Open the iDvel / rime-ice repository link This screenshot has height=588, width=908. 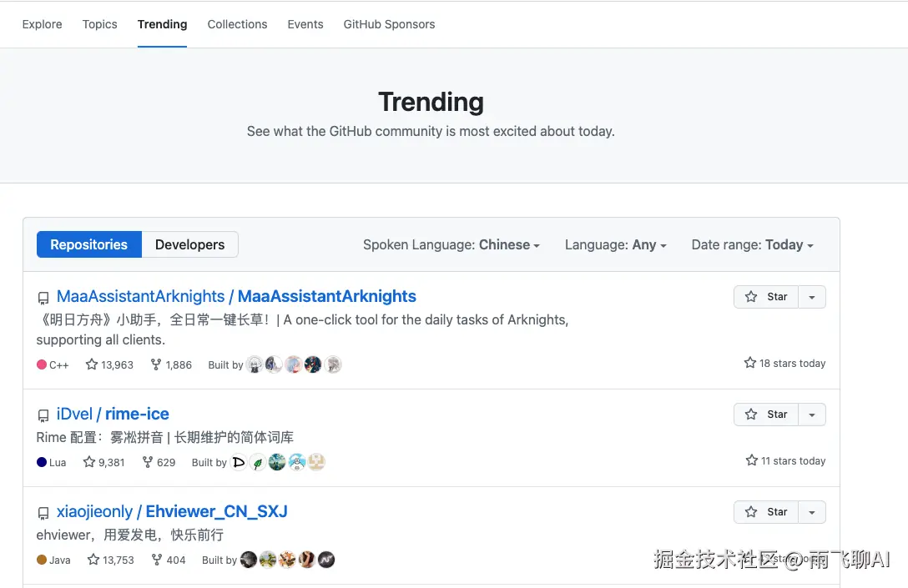pos(113,414)
